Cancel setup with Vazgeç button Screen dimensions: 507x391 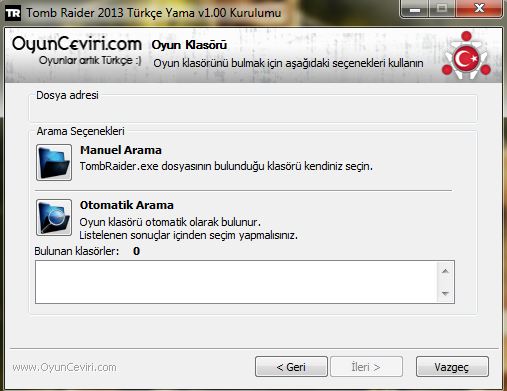pos(452,367)
